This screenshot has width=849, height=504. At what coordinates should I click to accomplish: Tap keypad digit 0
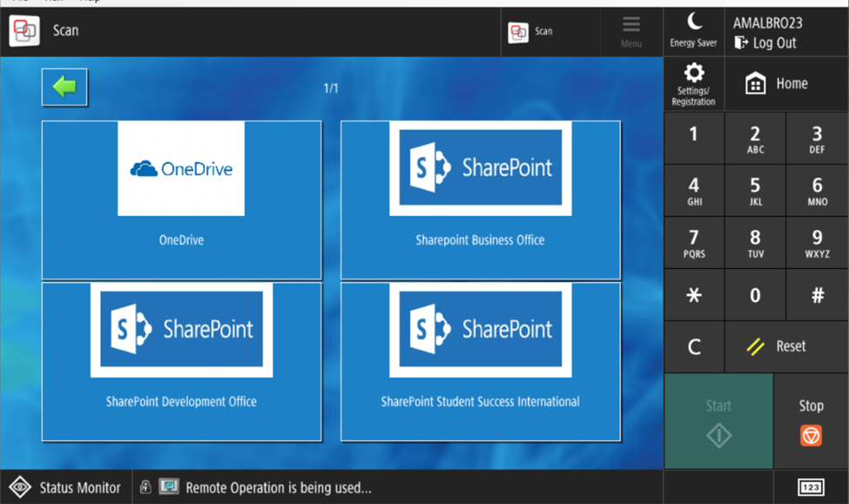[x=755, y=295]
